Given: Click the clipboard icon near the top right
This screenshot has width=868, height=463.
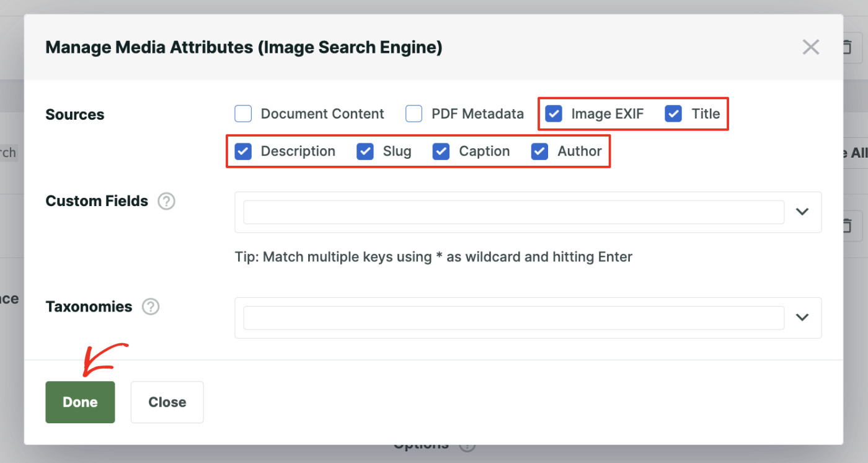Looking at the screenshot, I should tap(847, 47).
